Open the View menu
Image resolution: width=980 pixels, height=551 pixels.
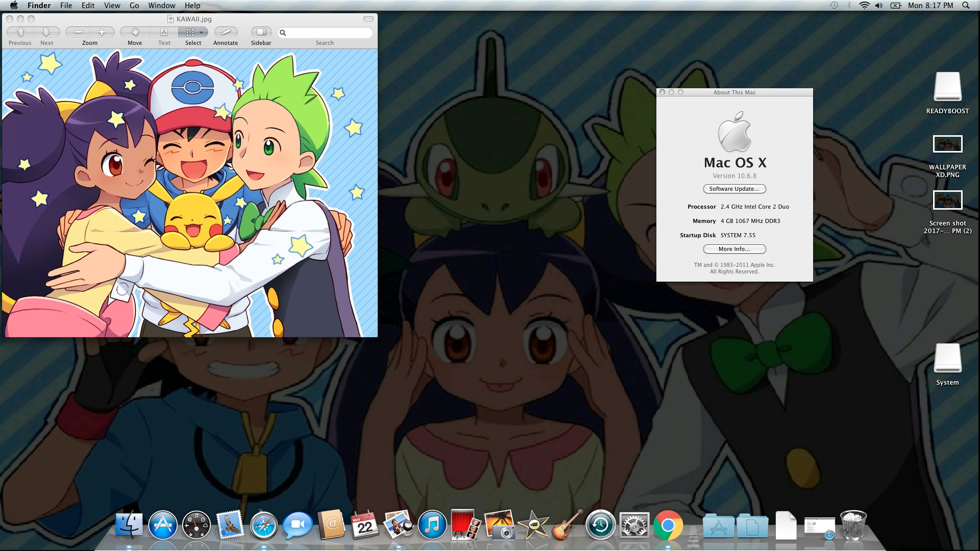click(112, 6)
